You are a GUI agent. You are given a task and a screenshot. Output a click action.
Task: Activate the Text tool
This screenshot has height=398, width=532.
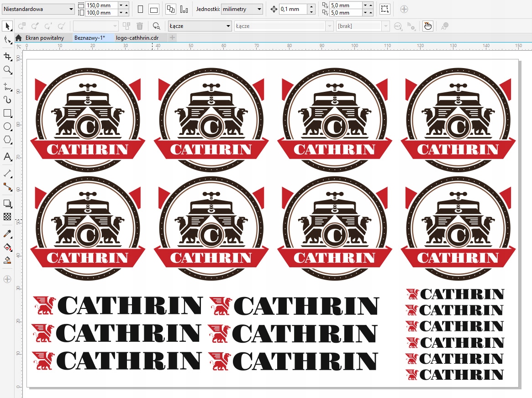tap(7, 157)
